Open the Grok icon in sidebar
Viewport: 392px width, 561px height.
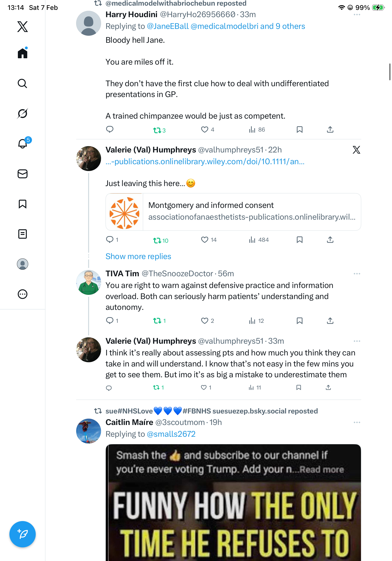tap(23, 113)
